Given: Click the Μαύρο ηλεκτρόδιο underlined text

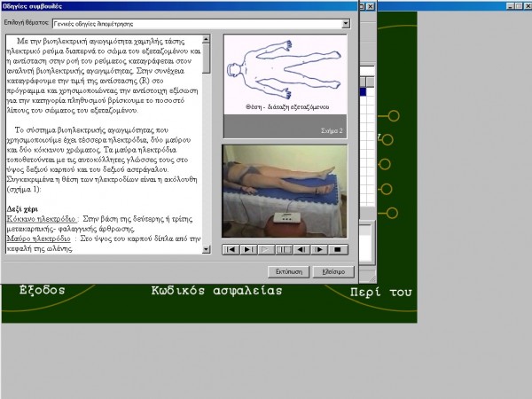Looking at the screenshot, I should 39,239.
